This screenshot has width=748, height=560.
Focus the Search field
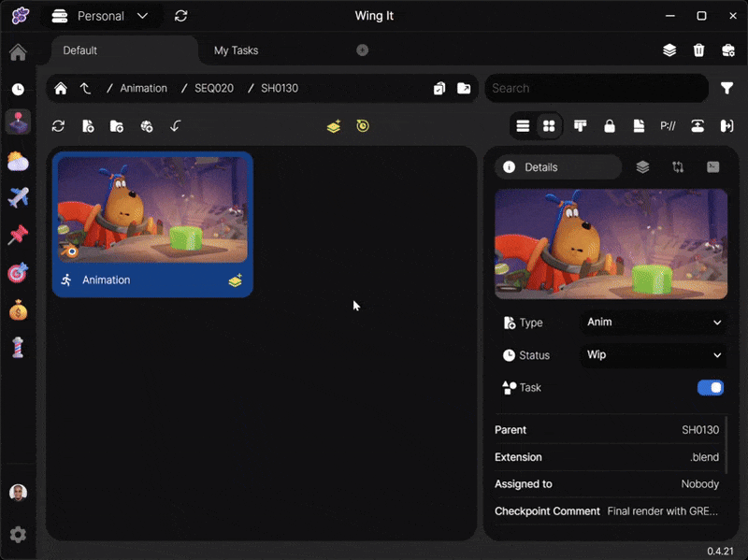tap(597, 88)
